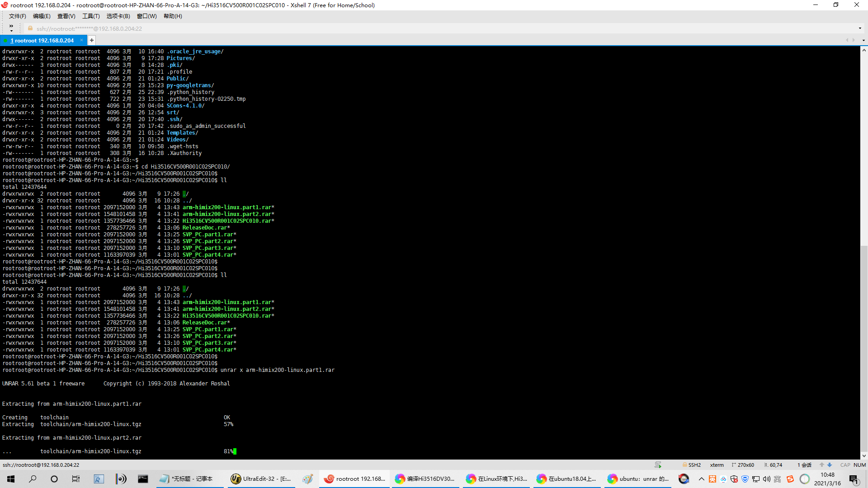Viewport: 868px width, 488px height.
Task: Click the blue download arrow in status bar
Action: 830,465
